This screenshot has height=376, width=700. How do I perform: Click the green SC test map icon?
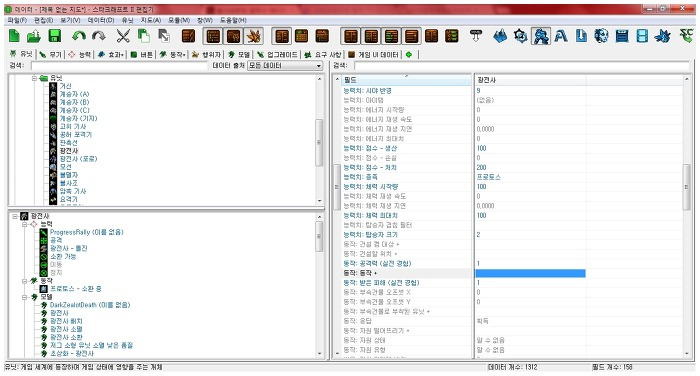pos(686,36)
